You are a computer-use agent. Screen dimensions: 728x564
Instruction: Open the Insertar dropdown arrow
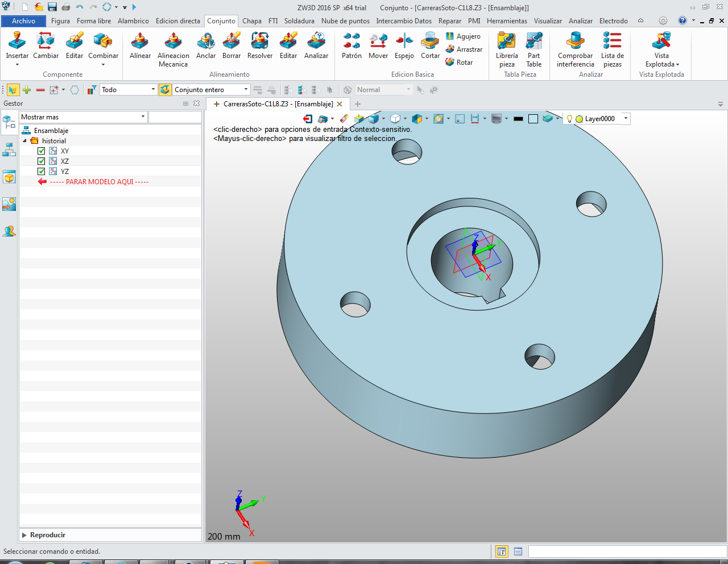click(17, 65)
